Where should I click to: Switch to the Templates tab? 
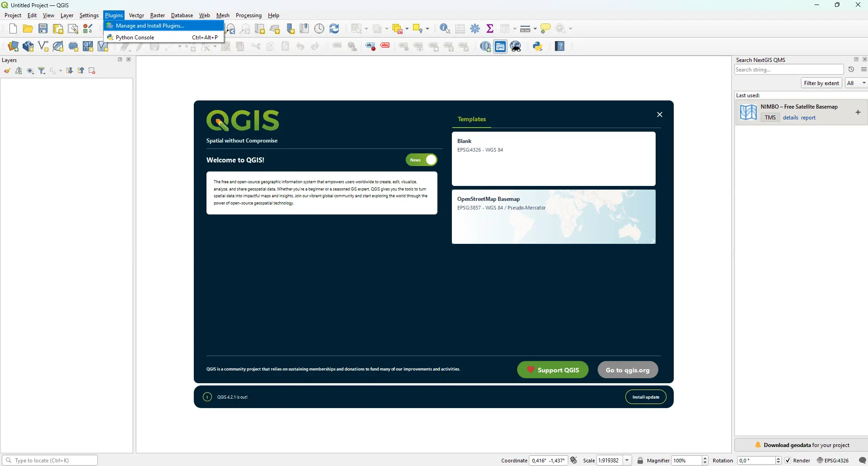[x=472, y=119]
